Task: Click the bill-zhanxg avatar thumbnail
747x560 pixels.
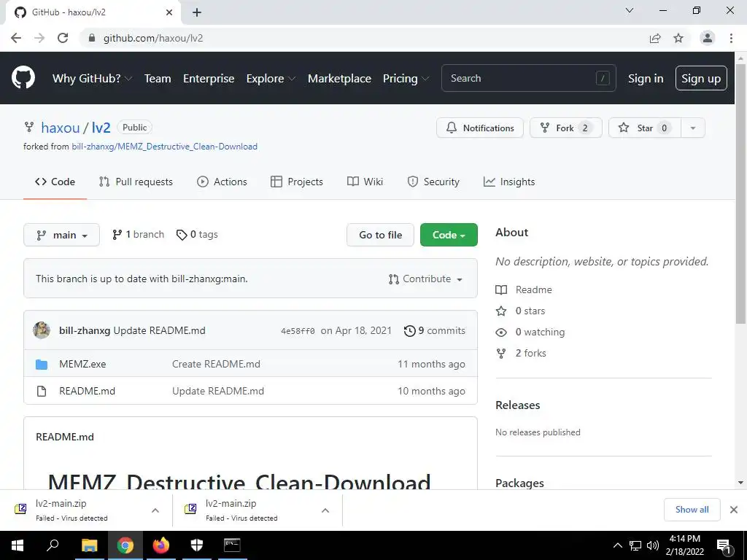Action: tap(42, 330)
